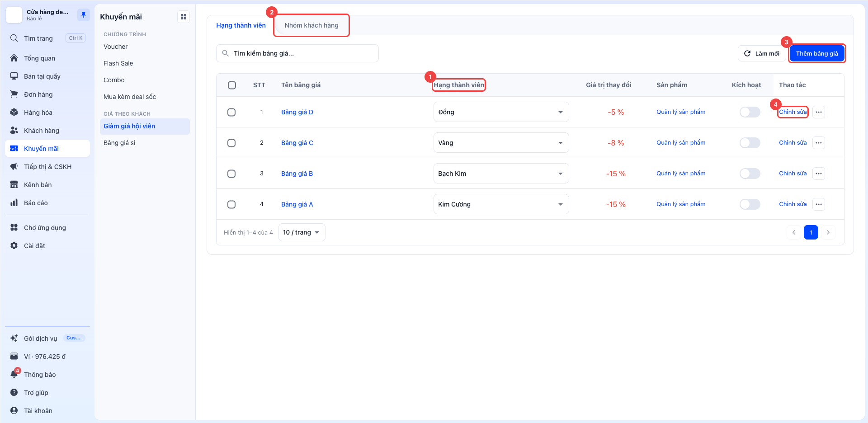This screenshot has width=868, height=423.
Task: Click the Khách hàng people icon
Action: [x=14, y=131]
